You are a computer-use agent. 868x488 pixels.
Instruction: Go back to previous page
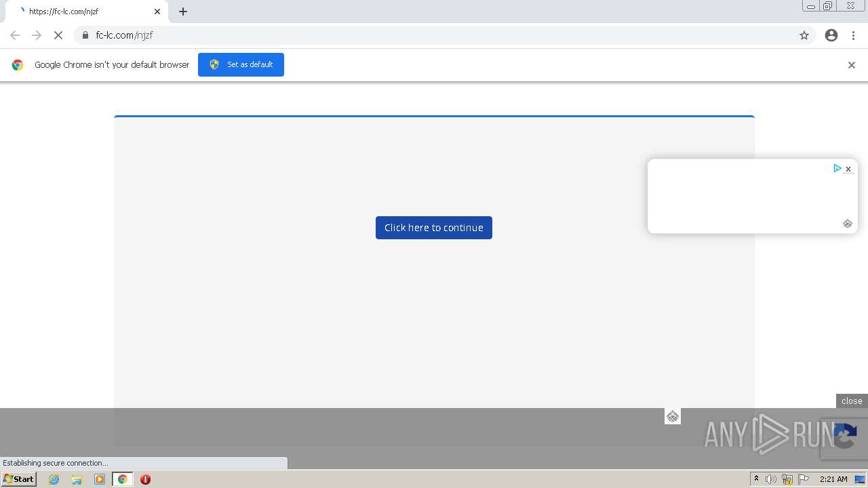pos(15,35)
